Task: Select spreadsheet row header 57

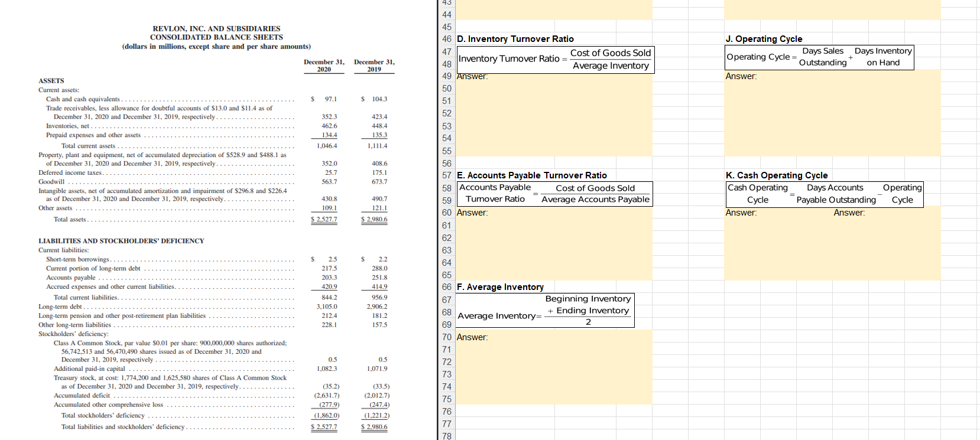Action: point(446,175)
